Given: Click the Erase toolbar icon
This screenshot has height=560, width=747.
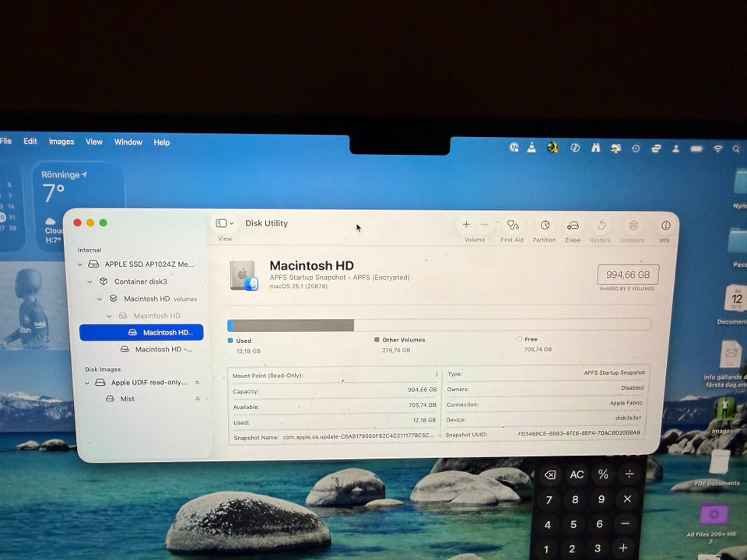Looking at the screenshot, I should click(x=573, y=226).
